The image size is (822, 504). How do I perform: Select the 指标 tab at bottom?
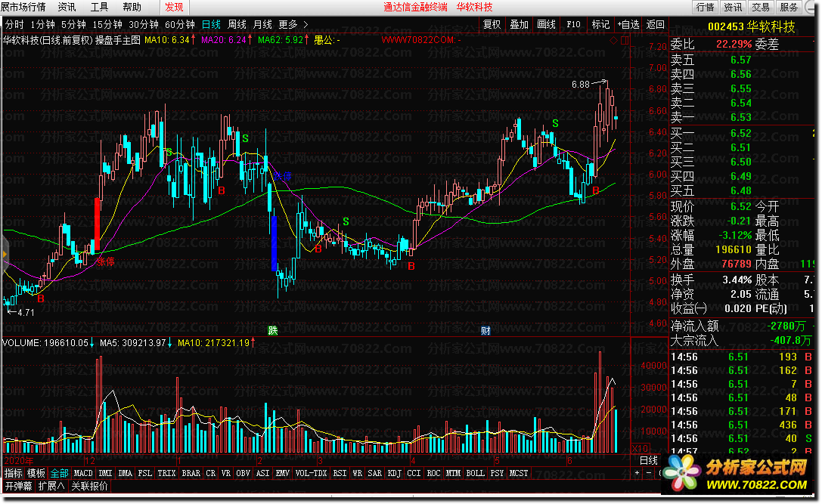pyautogui.click(x=14, y=473)
